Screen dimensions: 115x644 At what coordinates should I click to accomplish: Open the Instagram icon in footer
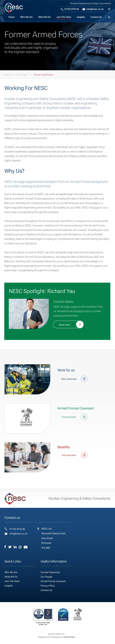tap(20, 547)
